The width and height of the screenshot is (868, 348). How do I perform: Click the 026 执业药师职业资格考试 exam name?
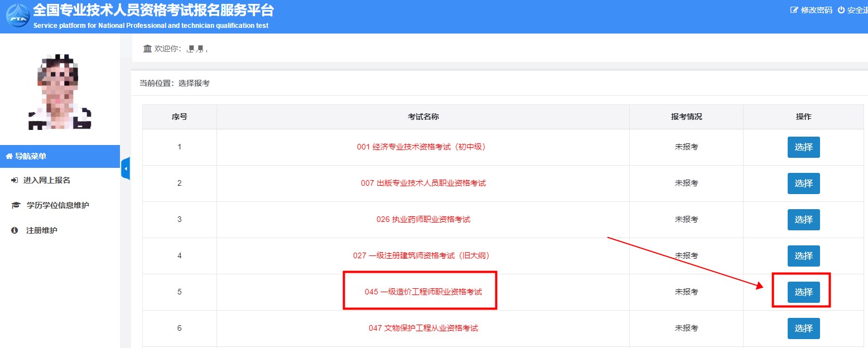tap(423, 219)
